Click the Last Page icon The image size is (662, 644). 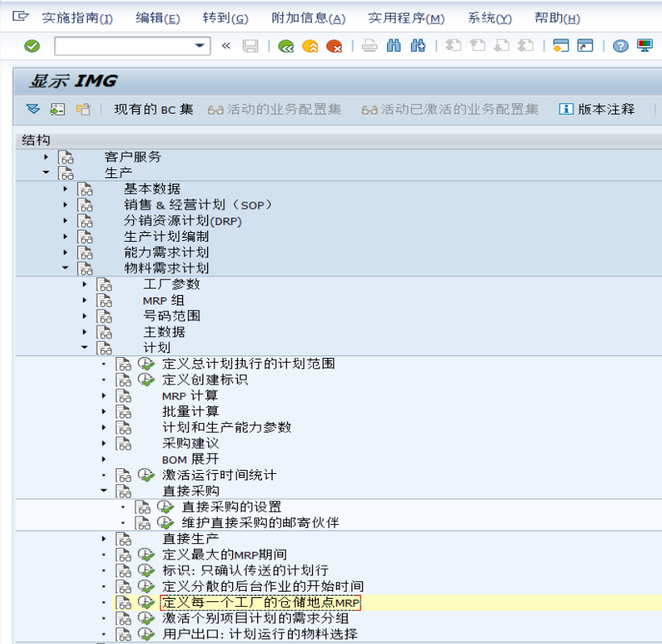[x=526, y=46]
